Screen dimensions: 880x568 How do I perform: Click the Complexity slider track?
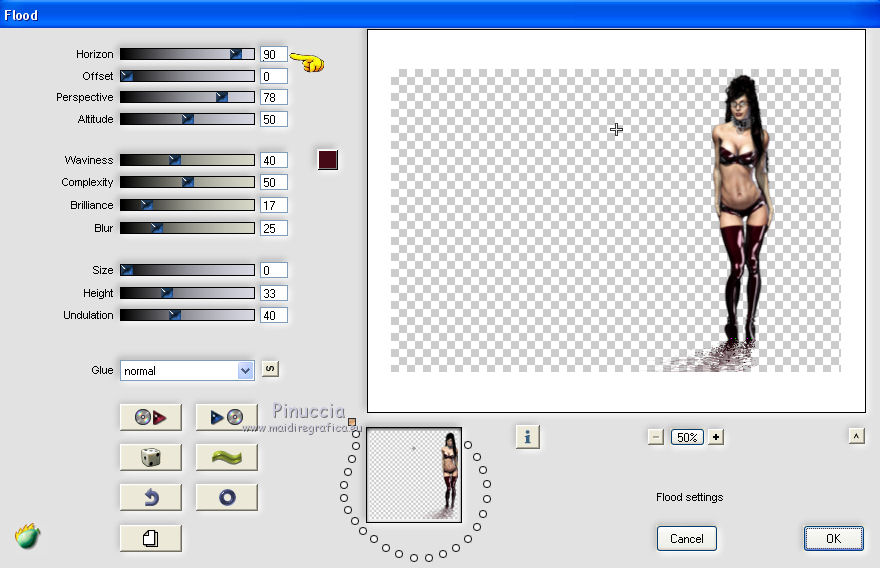click(187, 182)
